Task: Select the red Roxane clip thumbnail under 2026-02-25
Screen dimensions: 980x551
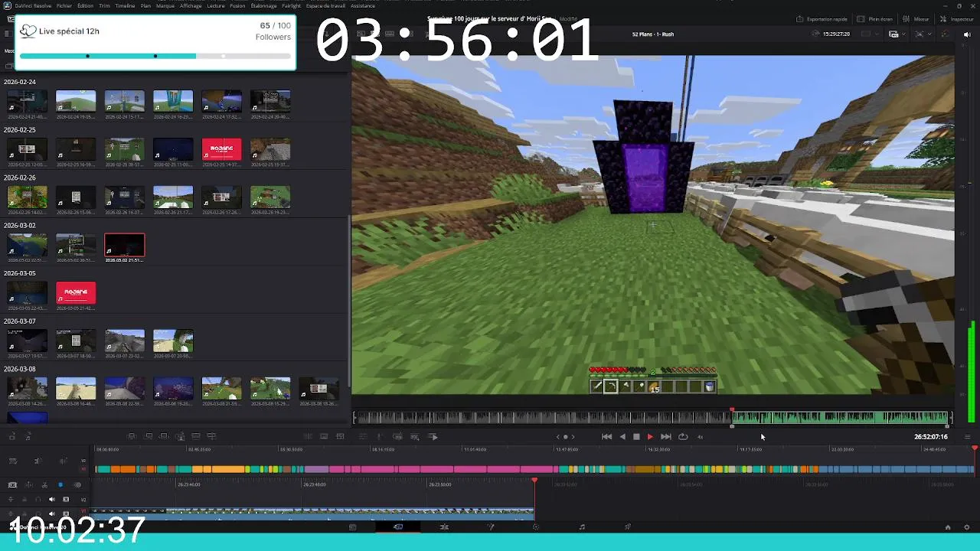Action: coord(221,149)
